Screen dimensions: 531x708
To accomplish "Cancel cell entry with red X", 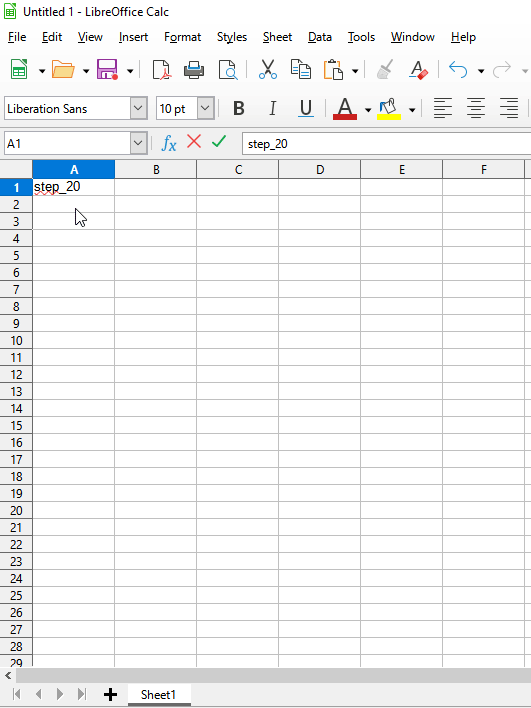I will (x=194, y=142).
